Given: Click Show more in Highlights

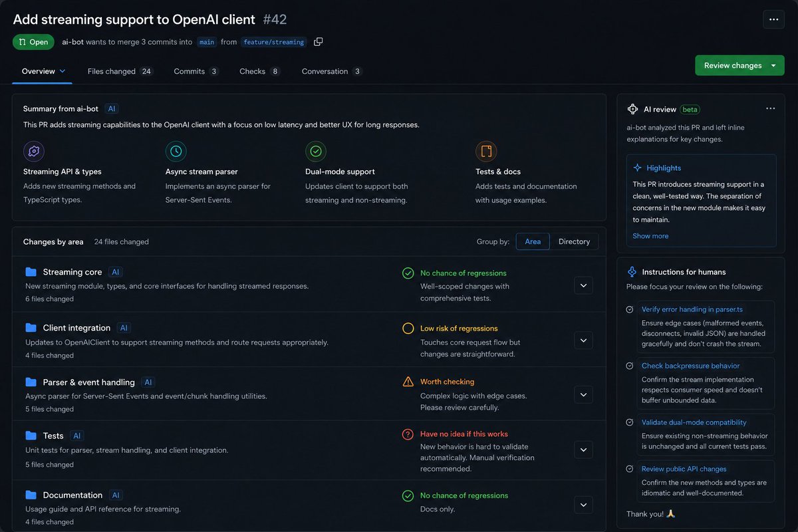Looking at the screenshot, I should pos(650,236).
